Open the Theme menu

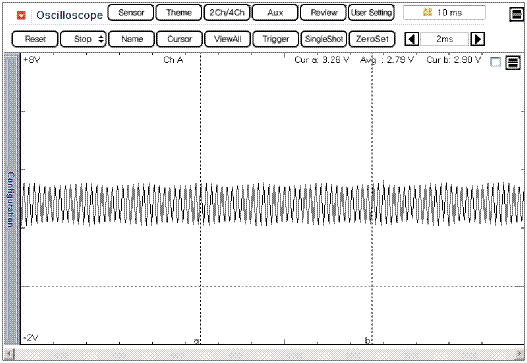click(x=179, y=13)
